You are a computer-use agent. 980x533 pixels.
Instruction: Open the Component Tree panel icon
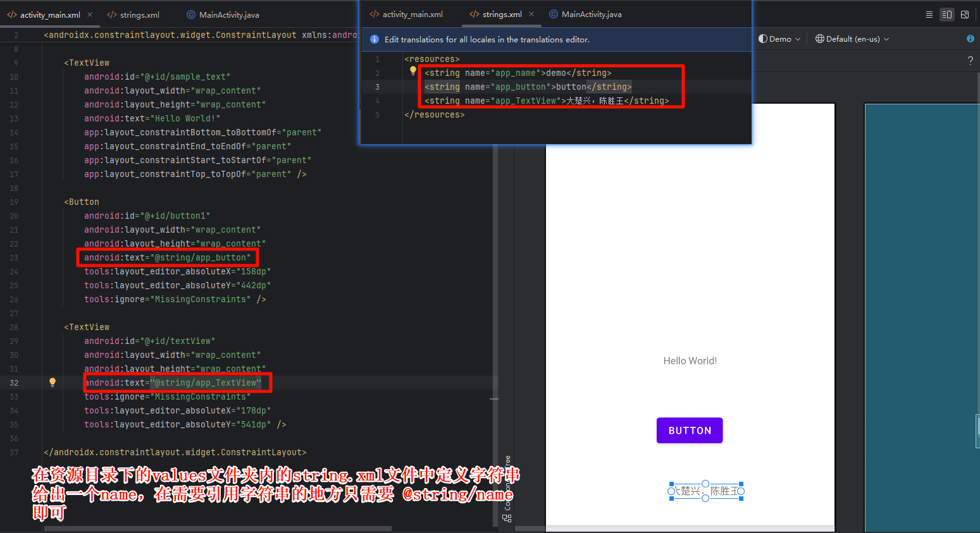pyautogui.click(x=507, y=518)
